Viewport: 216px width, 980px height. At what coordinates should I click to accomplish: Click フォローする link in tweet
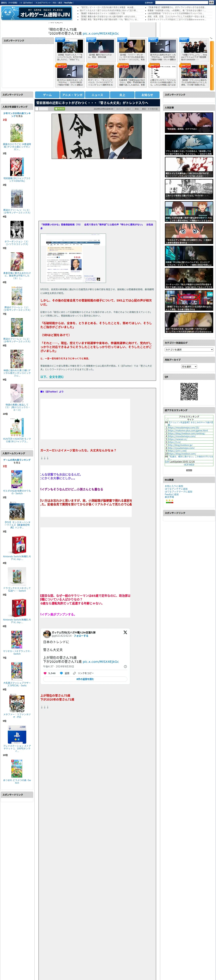coord(81,635)
